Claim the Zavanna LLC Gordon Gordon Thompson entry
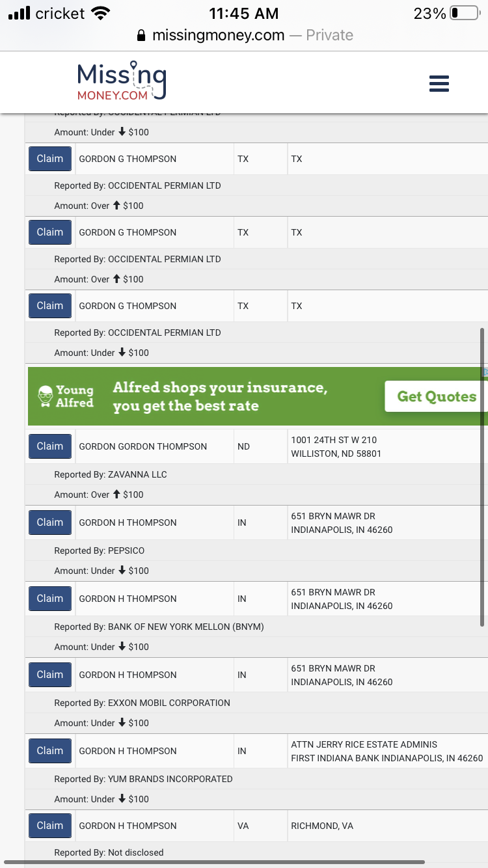The width and height of the screenshot is (488, 868). tap(50, 446)
